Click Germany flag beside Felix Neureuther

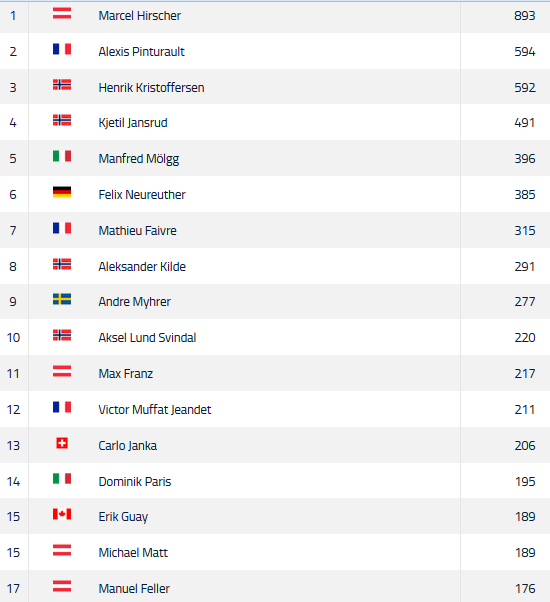[62, 192]
